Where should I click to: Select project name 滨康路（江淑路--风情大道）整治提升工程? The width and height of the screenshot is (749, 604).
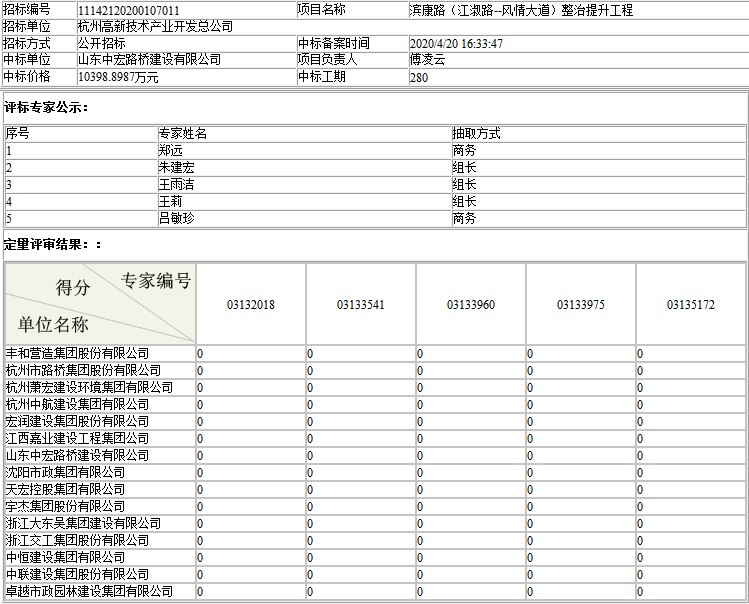point(521,10)
